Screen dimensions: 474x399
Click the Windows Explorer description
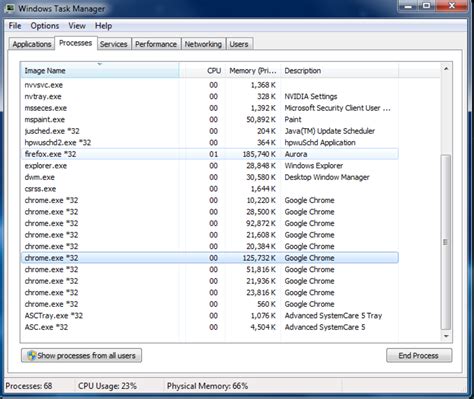pos(314,166)
